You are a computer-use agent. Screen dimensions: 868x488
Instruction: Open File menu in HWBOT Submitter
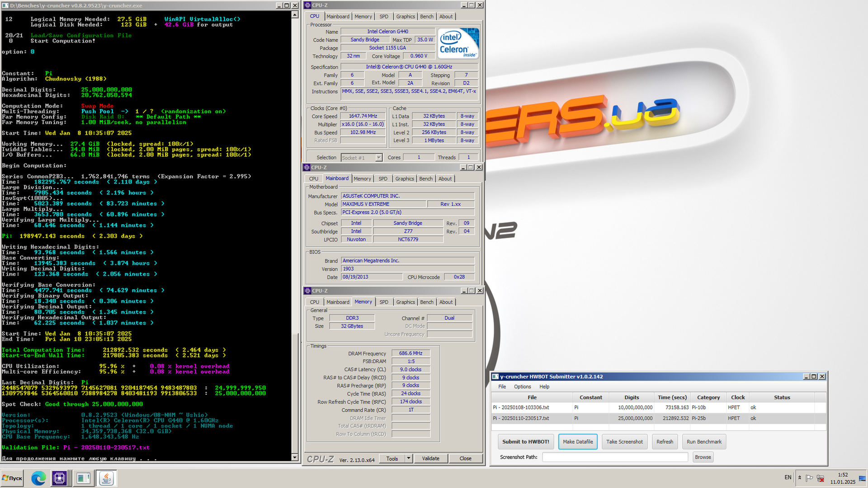[502, 386]
